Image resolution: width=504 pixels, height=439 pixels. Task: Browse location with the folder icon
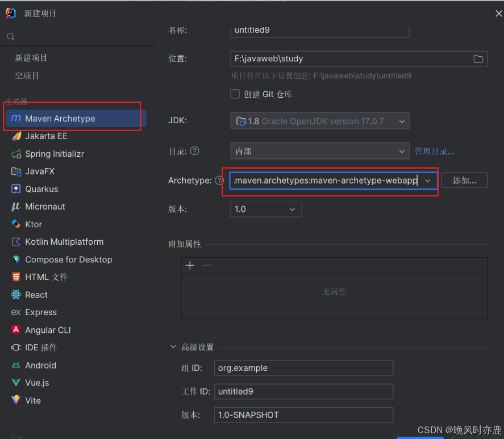478,59
